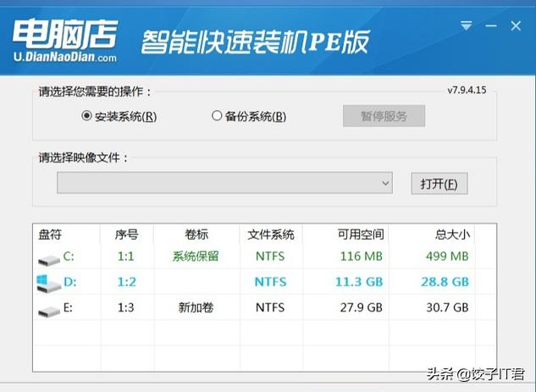Image resolution: width=536 pixels, height=392 pixels.
Task: Click inside the image file combo box
Action: click(x=224, y=183)
